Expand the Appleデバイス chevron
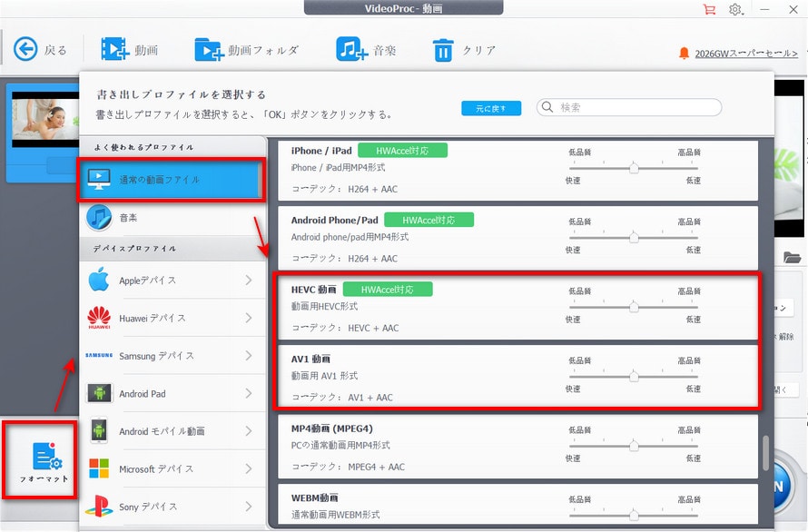Viewport: 808px width, 532px height. point(249,280)
